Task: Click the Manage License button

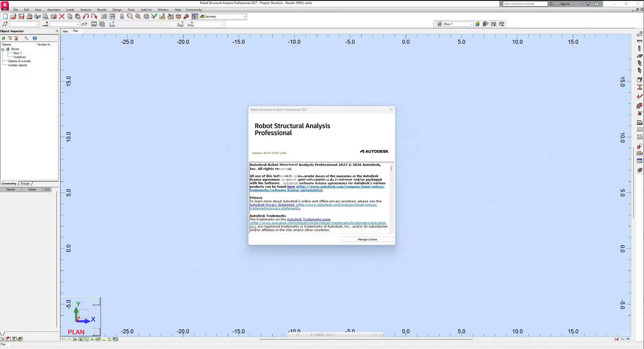Action: 367,239
